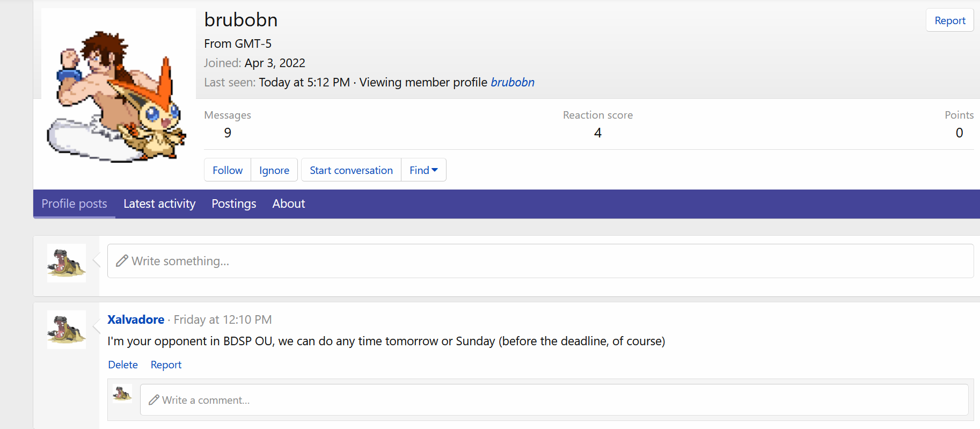Screen dimensions: 980x429
Task: Open Xalvadore's profile via username link
Action: (136, 319)
